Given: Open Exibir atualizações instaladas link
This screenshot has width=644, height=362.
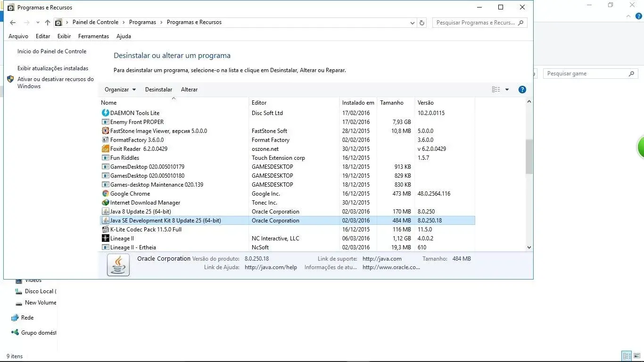Looking at the screenshot, I should (53, 68).
